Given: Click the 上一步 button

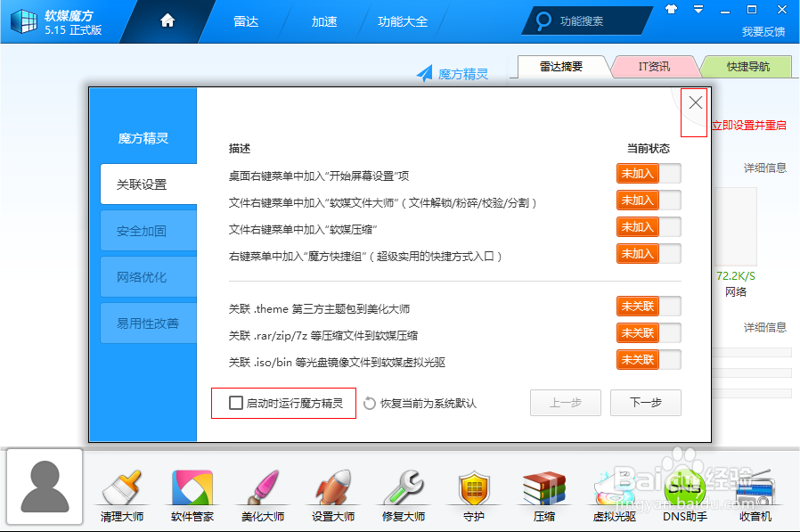Looking at the screenshot, I should 566,403.
